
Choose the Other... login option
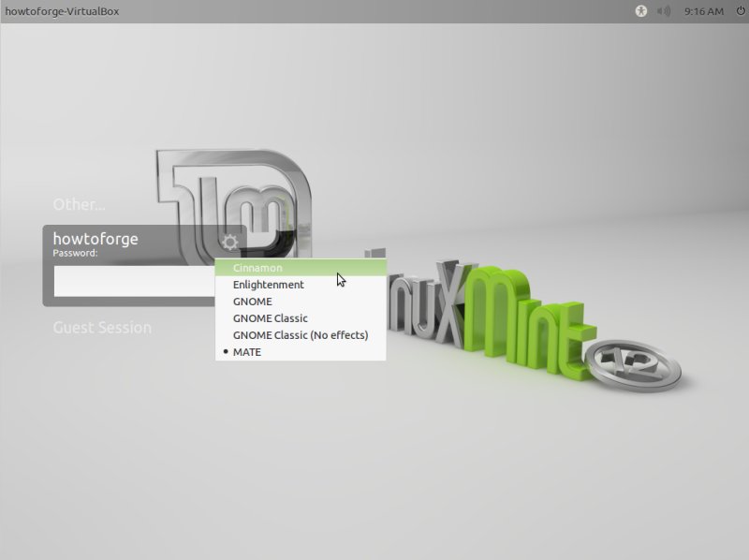80,204
